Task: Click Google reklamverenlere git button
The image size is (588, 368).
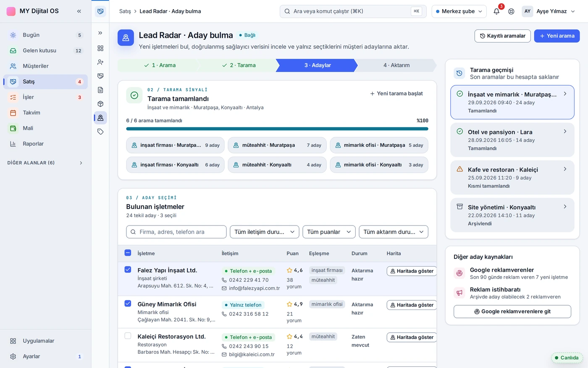Action: [512, 312]
